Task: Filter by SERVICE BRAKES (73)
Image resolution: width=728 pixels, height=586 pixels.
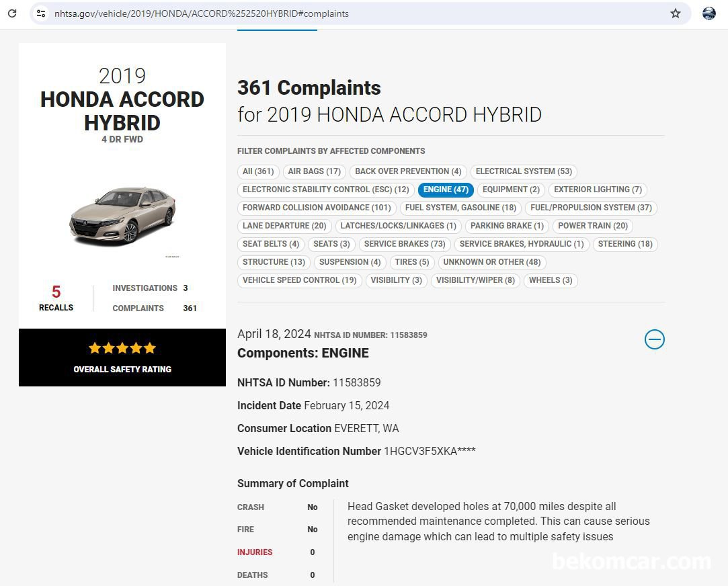Action: pyautogui.click(x=405, y=244)
